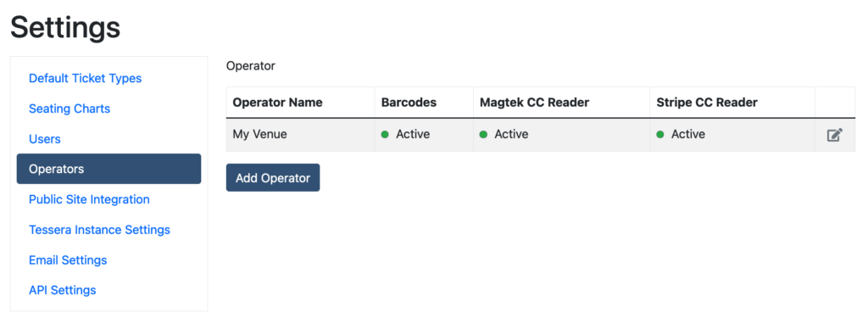Open Default Ticket Types settings
This screenshot has width=868, height=318.
(x=86, y=78)
